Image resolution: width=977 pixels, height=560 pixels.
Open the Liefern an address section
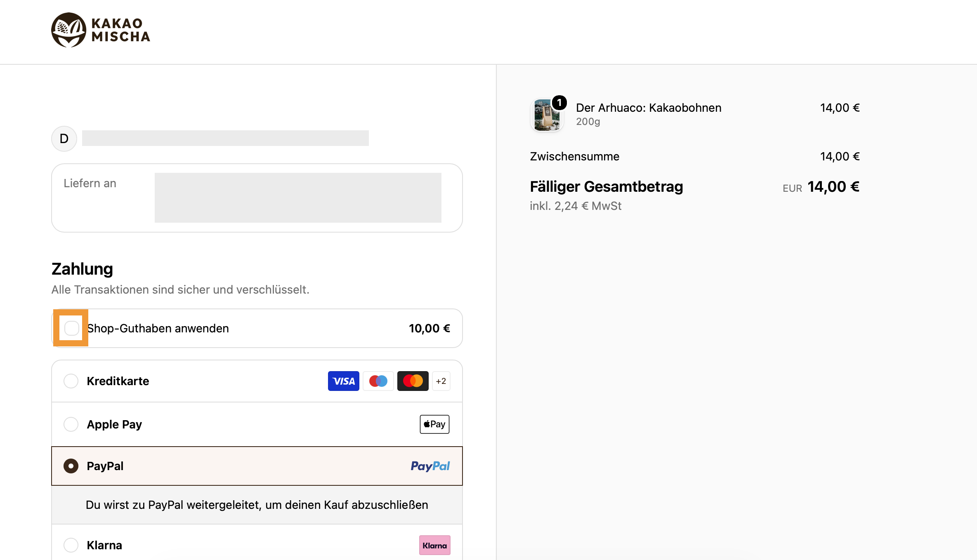257,198
